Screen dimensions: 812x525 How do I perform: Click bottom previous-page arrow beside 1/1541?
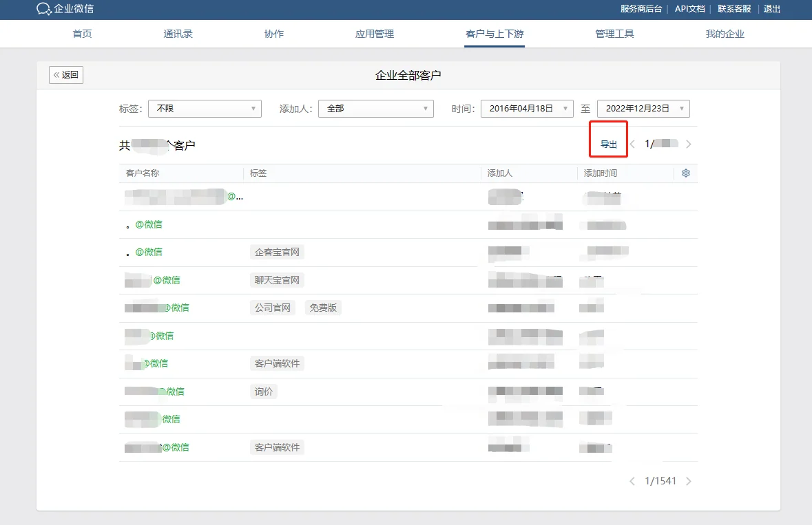click(x=632, y=482)
